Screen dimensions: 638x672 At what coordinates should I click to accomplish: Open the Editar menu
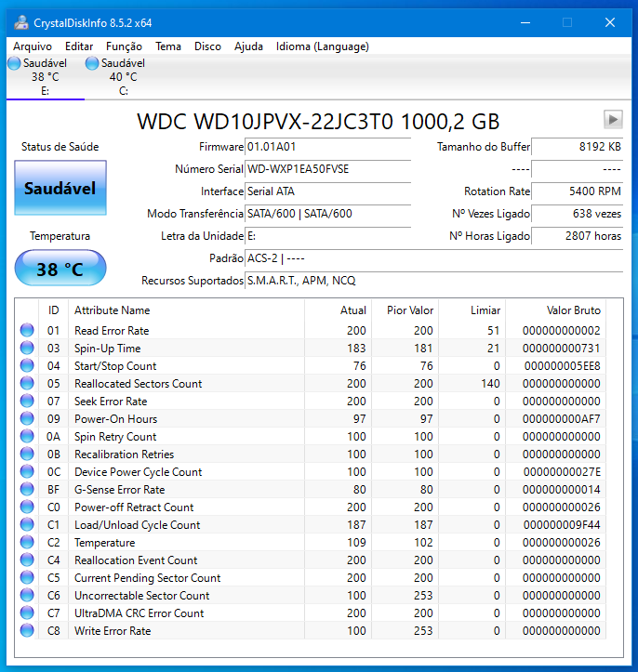coord(79,46)
